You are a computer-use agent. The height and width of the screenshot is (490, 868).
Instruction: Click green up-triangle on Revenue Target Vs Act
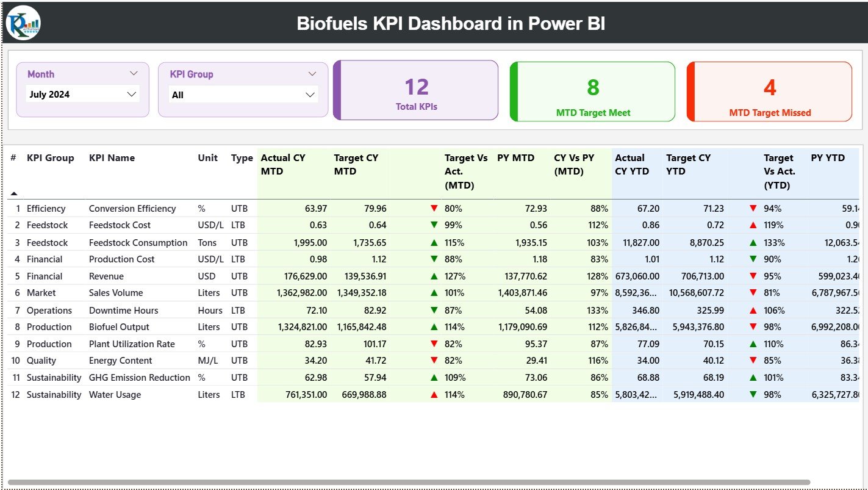(434, 276)
